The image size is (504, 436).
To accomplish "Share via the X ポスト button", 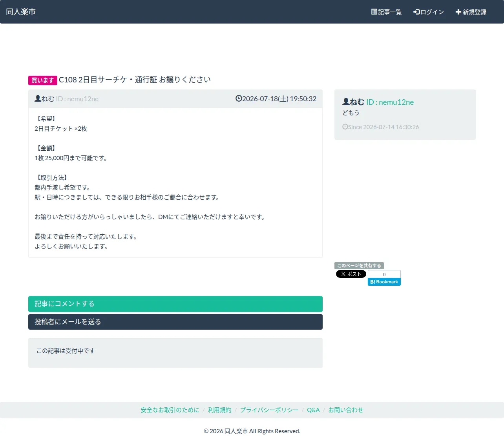I will [x=351, y=274].
